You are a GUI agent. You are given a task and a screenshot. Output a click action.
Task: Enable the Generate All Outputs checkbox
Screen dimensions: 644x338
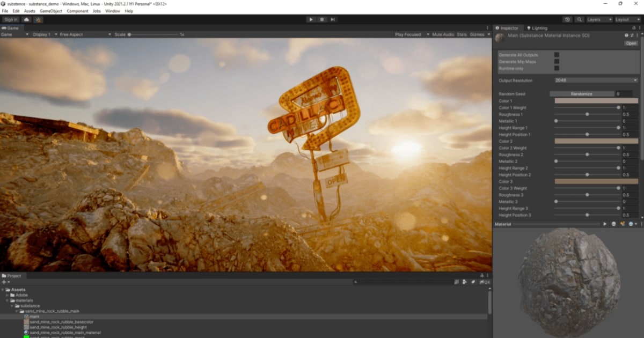click(x=557, y=55)
